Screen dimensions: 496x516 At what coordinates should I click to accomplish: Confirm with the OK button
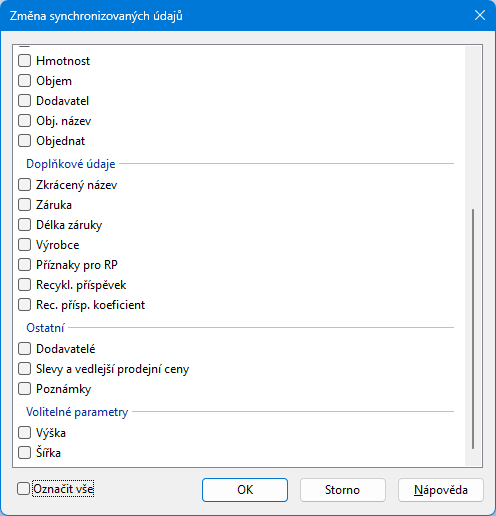tap(245, 490)
